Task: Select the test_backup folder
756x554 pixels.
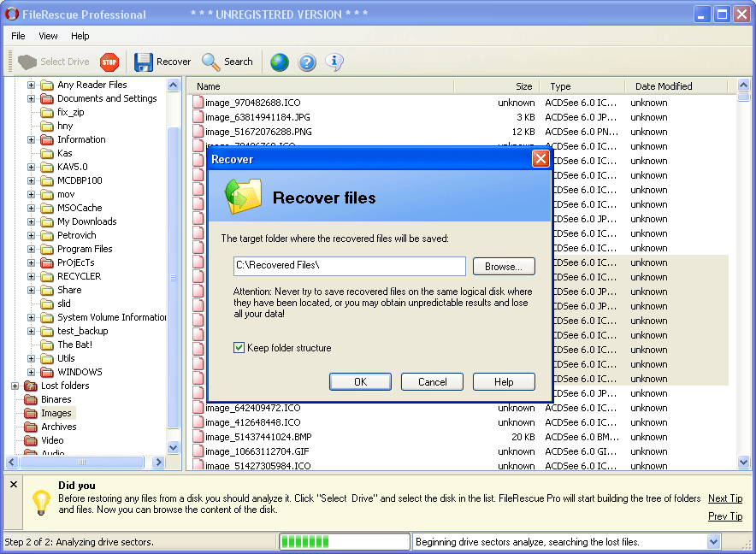Action: click(82, 331)
